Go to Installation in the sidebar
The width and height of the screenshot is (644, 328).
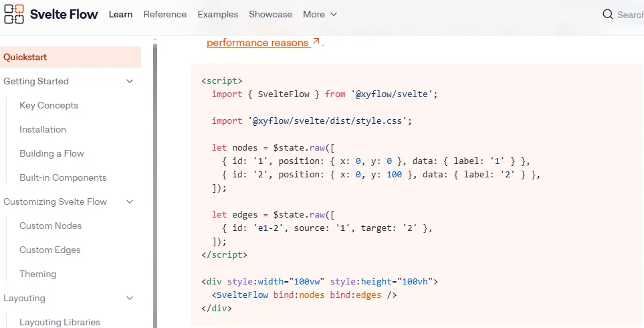coord(43,130)
